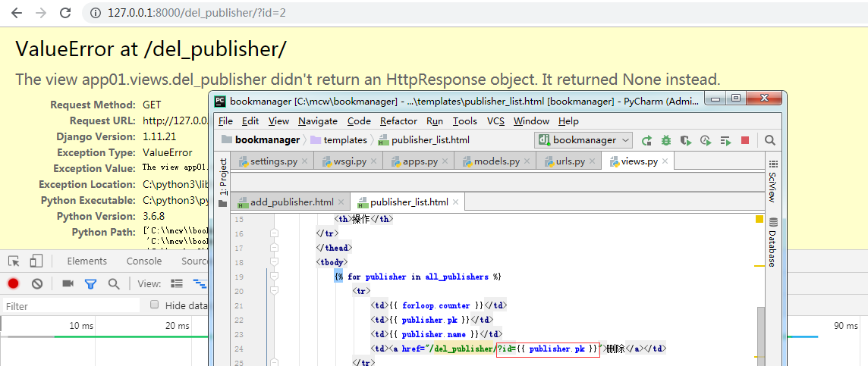The image size is (868, 366).
Task: Focus the browser address bar URL
Action: [x=197, y=12]
